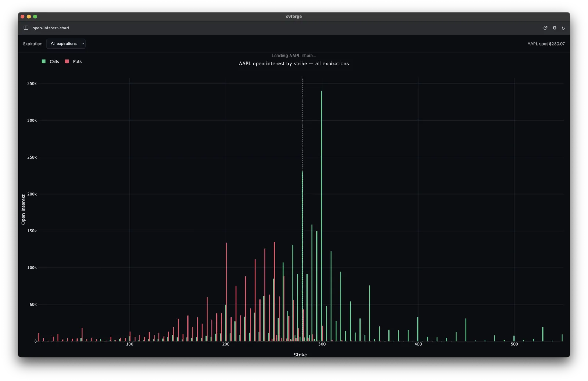Open the settings gear icon

tap(555, 28)
